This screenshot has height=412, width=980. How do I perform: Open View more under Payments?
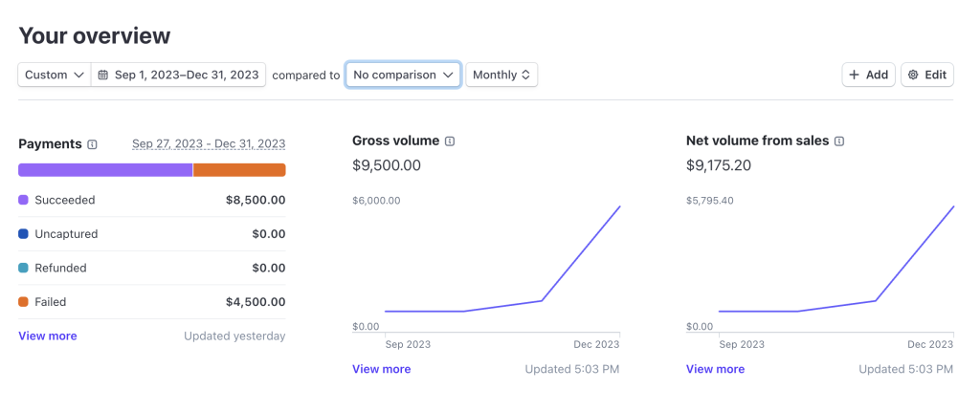[x=48, y=336]
